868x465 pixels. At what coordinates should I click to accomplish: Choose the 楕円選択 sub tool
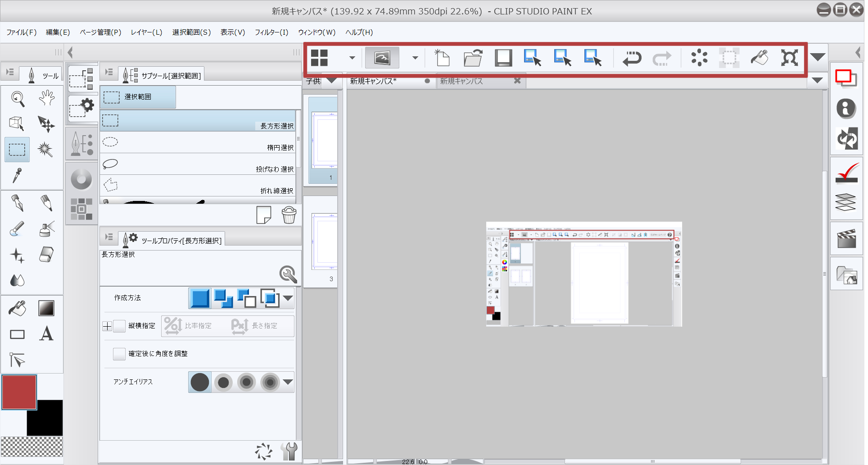[x=197, y=143]
